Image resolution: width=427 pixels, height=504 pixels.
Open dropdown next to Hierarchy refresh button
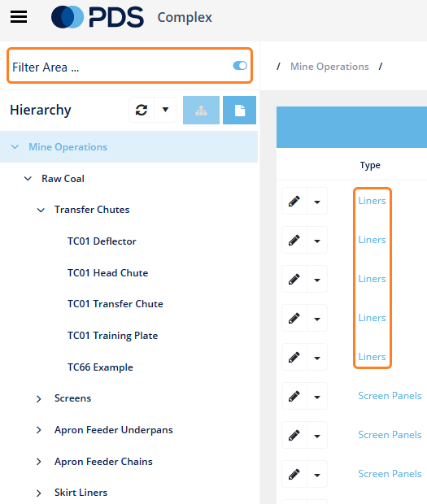click(x=165, y=110)
